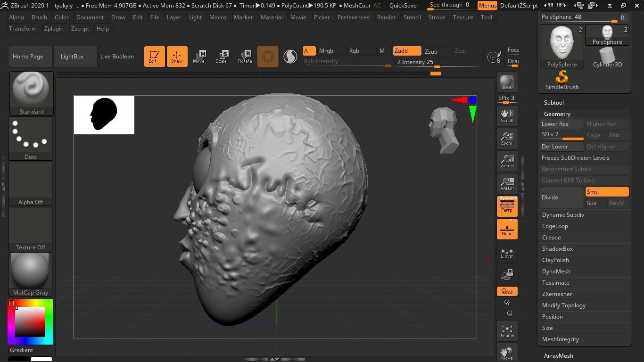
Task: Expand the ShadowBox section
Action: coord(557,248)
